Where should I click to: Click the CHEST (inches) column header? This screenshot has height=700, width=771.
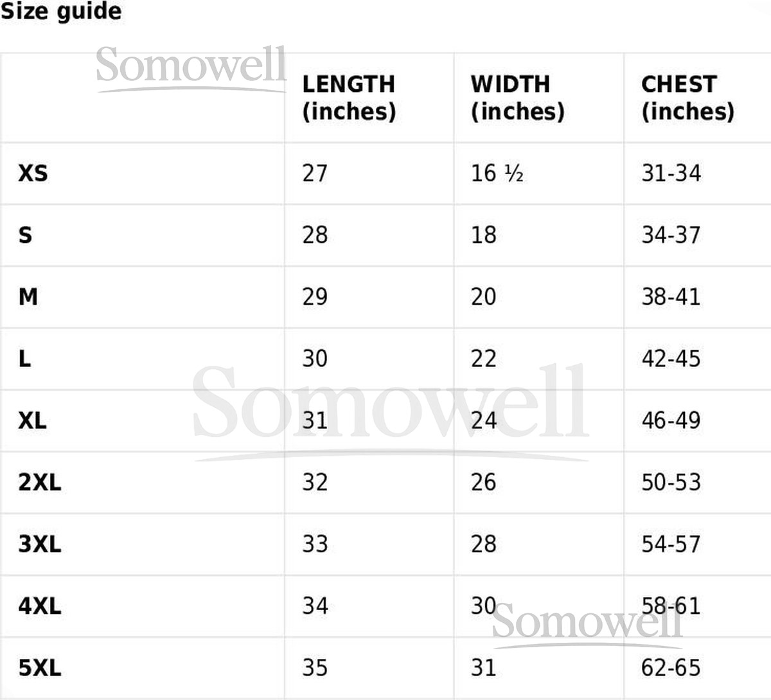[x=687, y=98]
